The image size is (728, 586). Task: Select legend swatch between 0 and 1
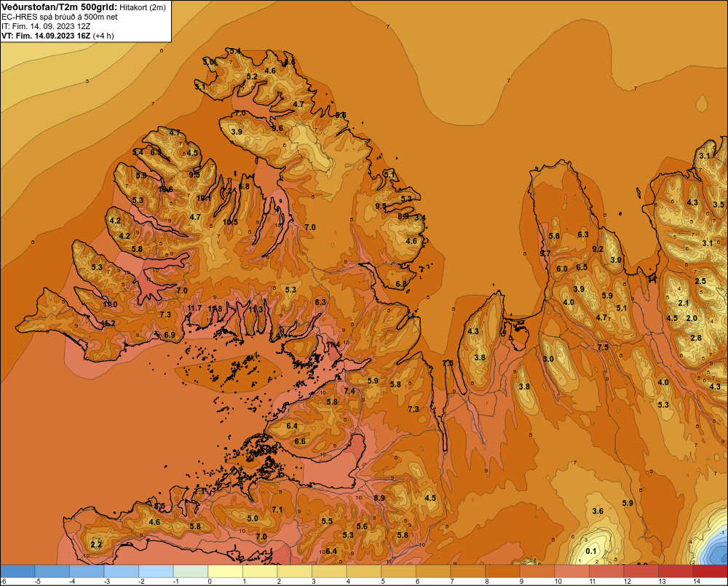225,571
